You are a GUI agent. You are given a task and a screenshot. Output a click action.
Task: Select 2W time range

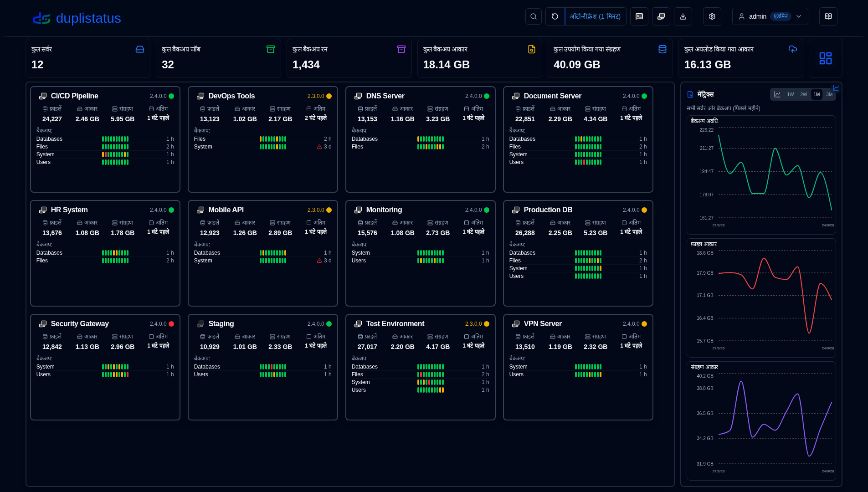803,94
